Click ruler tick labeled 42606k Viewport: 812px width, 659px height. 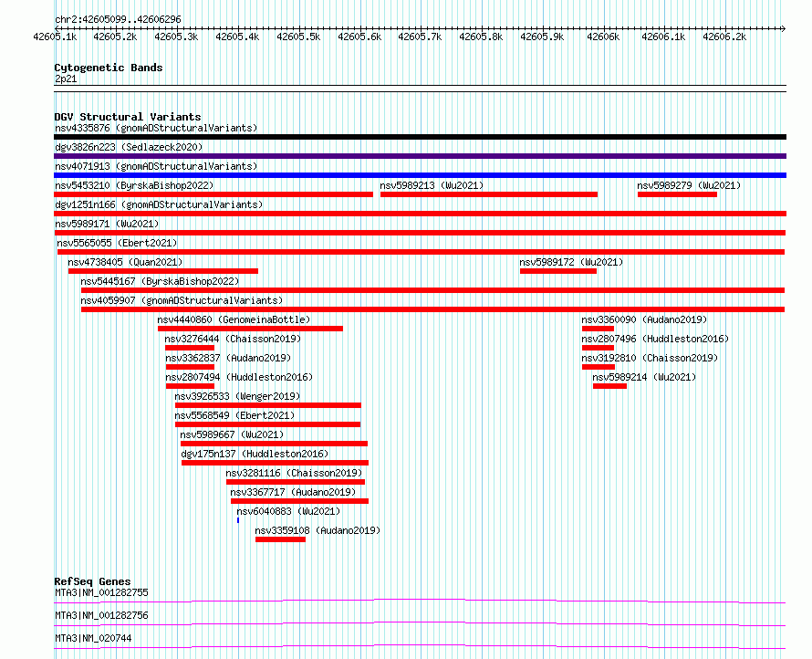(x=603, y=37)
